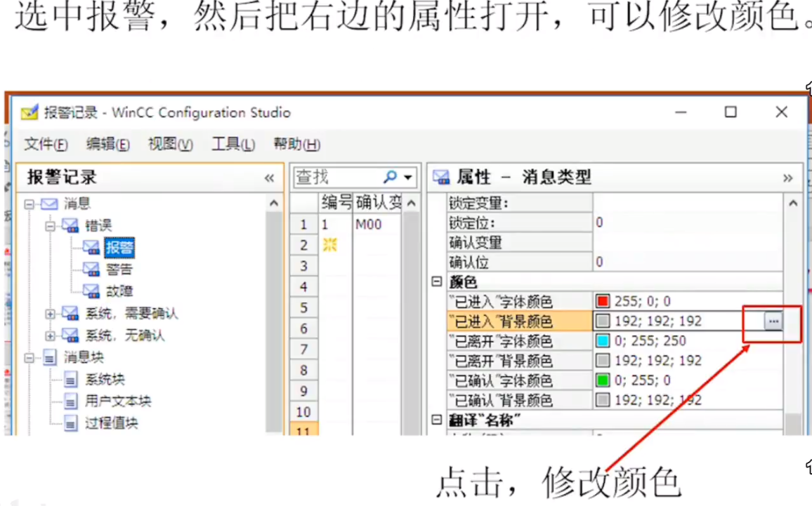Click the gray 已离开 背景颜色 swatch
The height and width of the screenshot is (506, 812).
pos(602,360)
